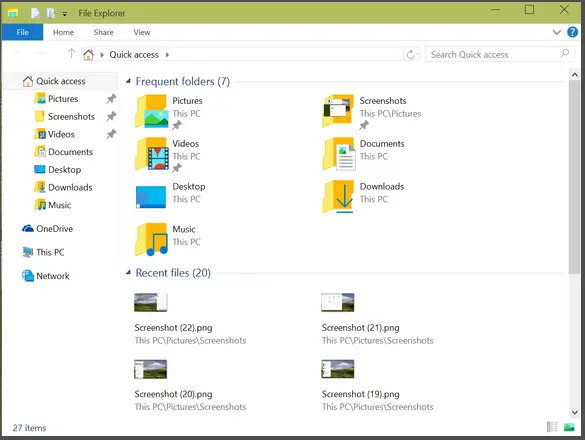Open Customize Quick Access Toolbar dropdown
Screen dimensions: 585x440
click(65, 14)
